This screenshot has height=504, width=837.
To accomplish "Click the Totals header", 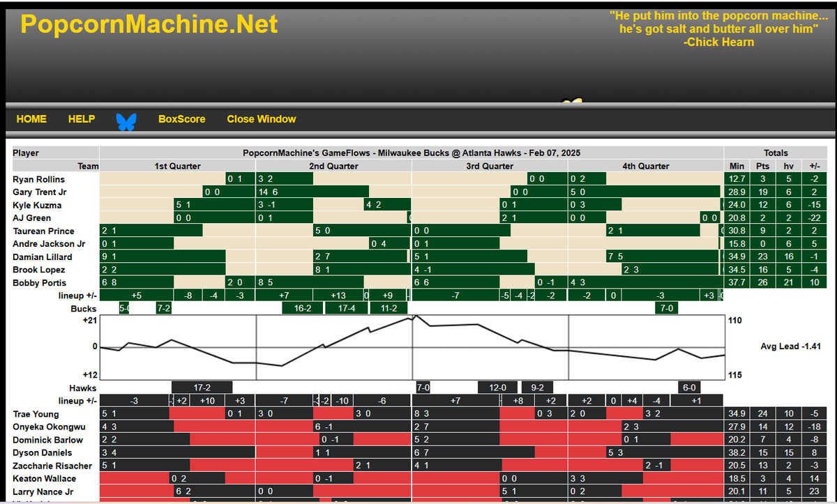I will tap(776, 153).
